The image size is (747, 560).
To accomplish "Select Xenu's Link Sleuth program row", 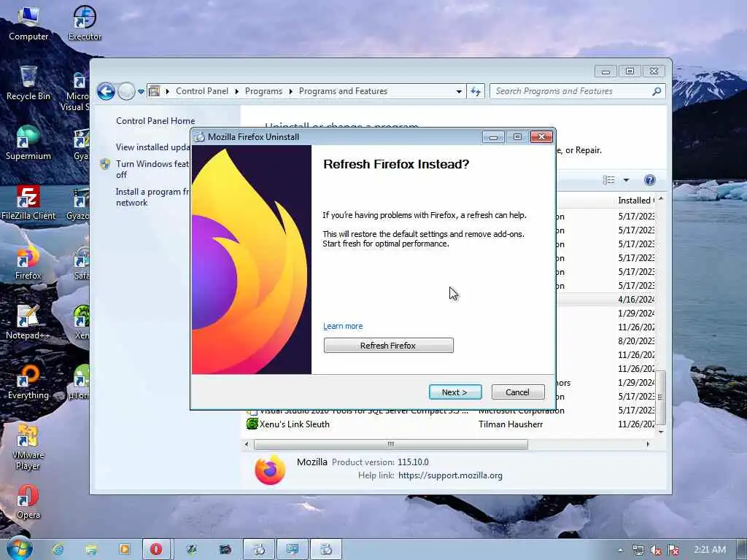I will pyautogui.click(x=450, y=424).
